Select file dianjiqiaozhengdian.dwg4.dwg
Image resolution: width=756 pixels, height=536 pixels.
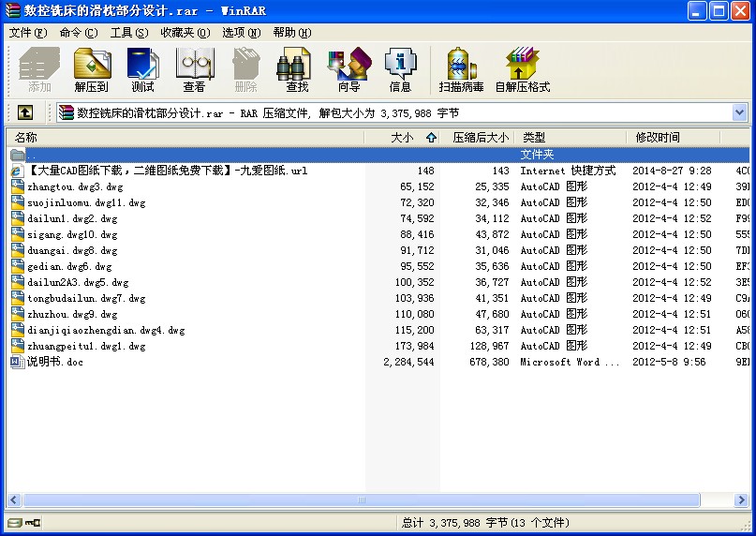point(106,330)
